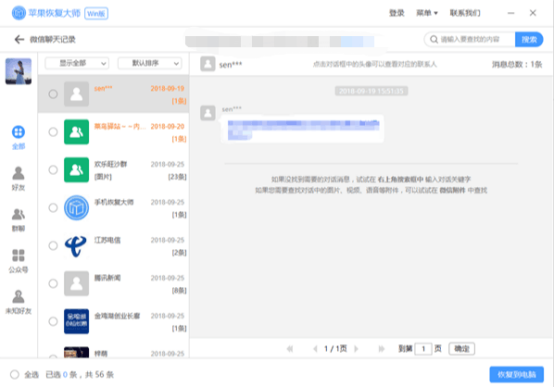Click the page number input box
Viewport: 554px width, 387px height.
pyautogui.click(x=423, y=349)
